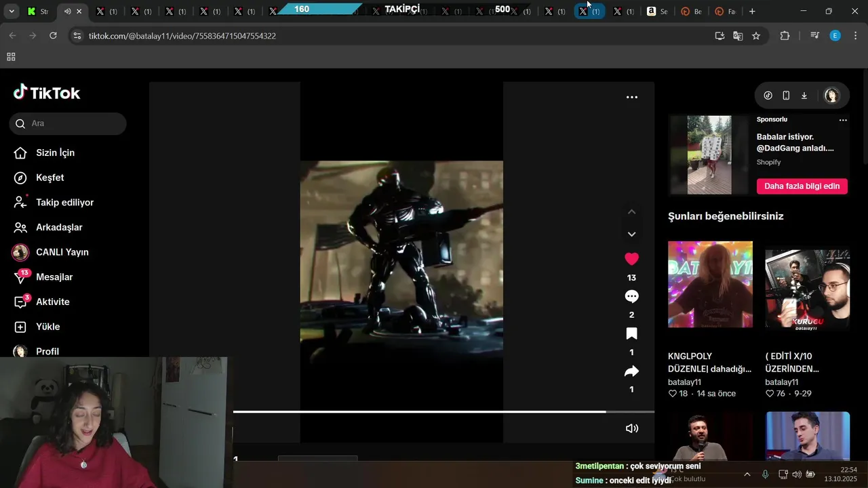Click the get mobile app phone icon
Screen dimensions: 868x488
pyautogui.click(x=786, y=96)
